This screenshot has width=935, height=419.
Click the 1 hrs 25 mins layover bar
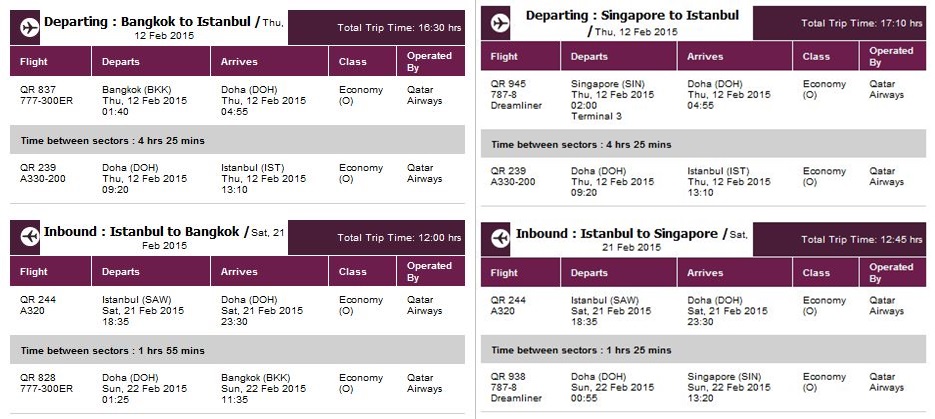704,350
